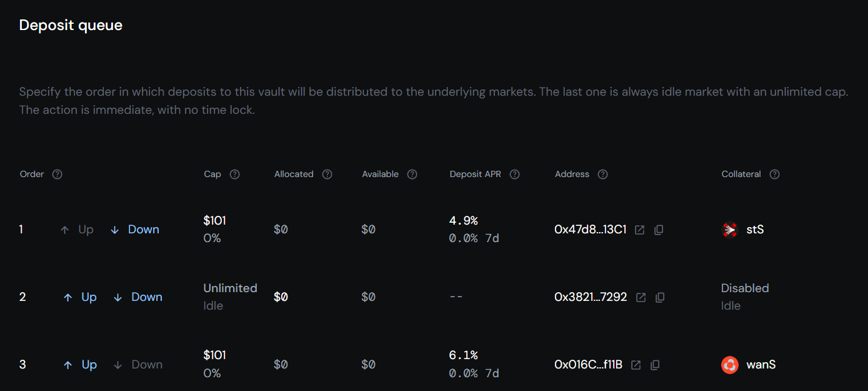Click the Collateral column help icon

(774, 174)
